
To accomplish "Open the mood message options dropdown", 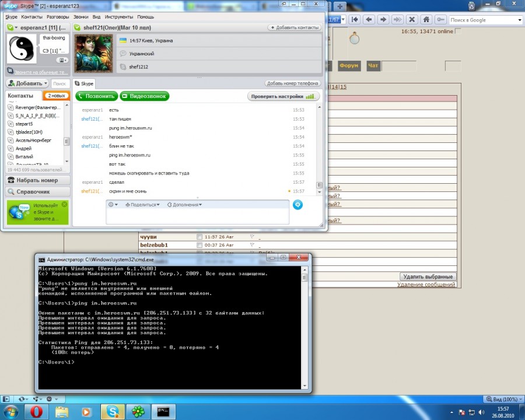I will click(x=62, y=60).
